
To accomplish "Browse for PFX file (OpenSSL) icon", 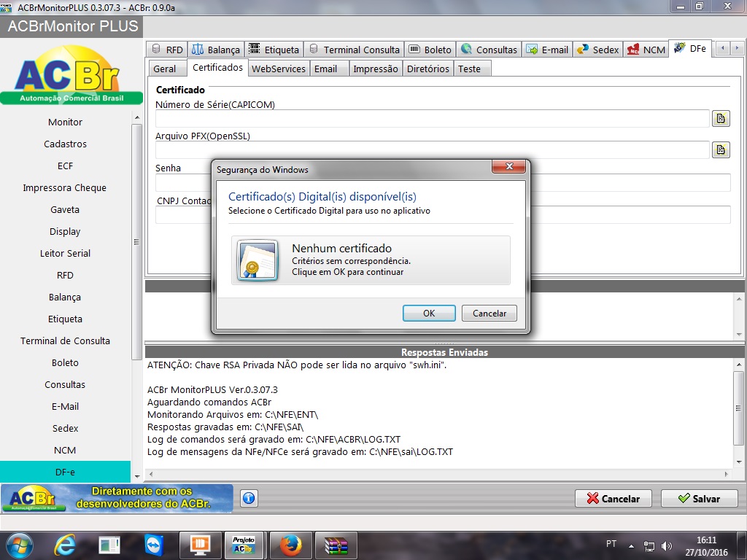I will [721, 150].
